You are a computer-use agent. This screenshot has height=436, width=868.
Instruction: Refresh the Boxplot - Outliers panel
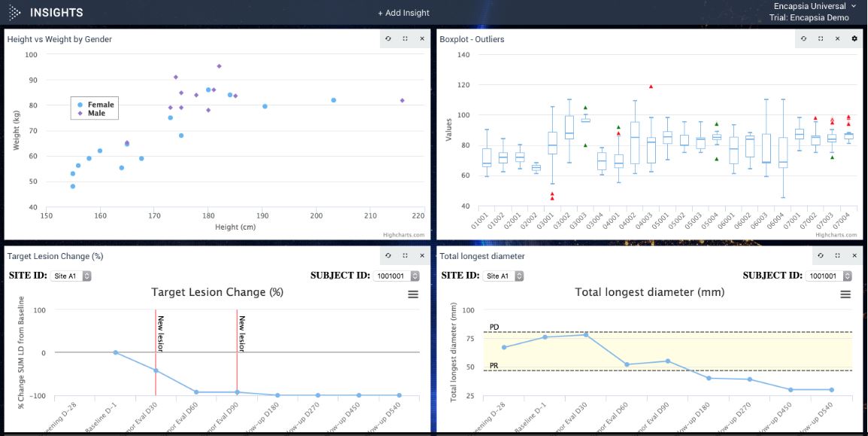tap(804, 38)
